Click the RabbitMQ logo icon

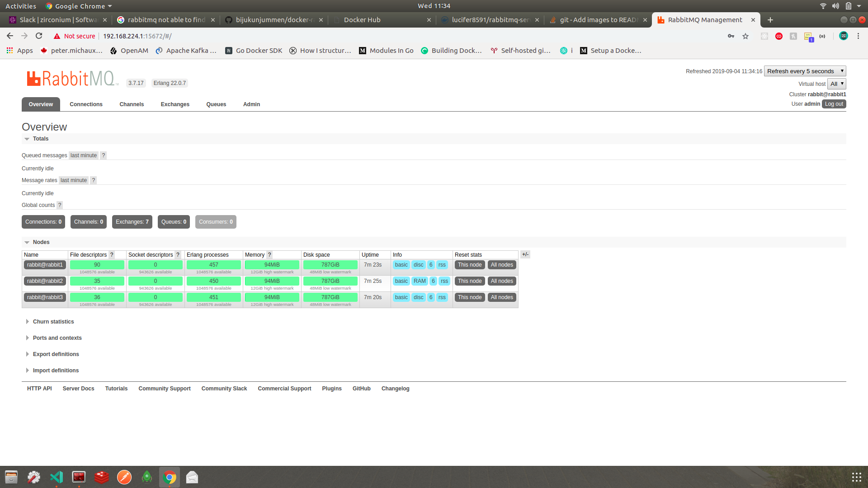[x=33, y=78]
